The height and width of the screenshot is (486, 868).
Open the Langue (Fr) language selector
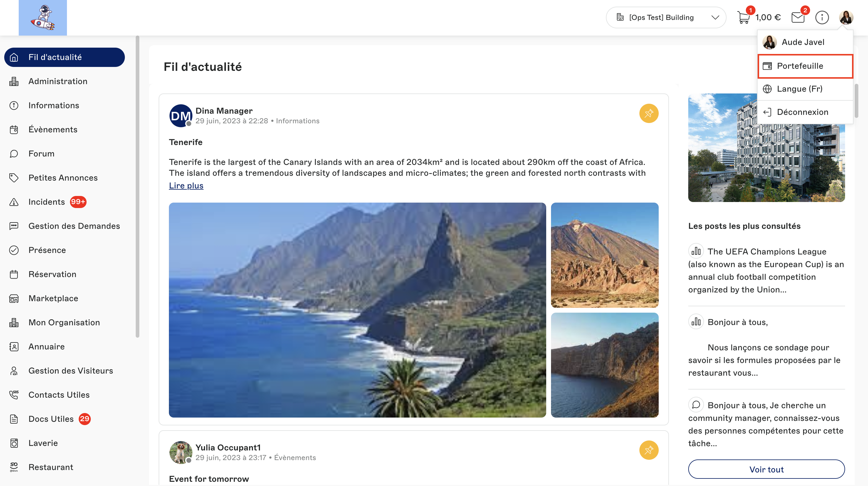799,89
